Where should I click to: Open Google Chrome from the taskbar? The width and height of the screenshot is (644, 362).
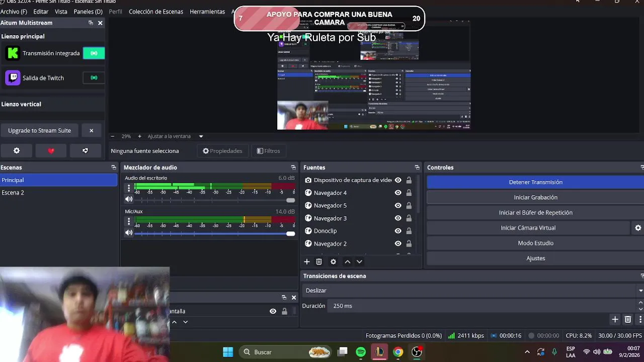398,352
